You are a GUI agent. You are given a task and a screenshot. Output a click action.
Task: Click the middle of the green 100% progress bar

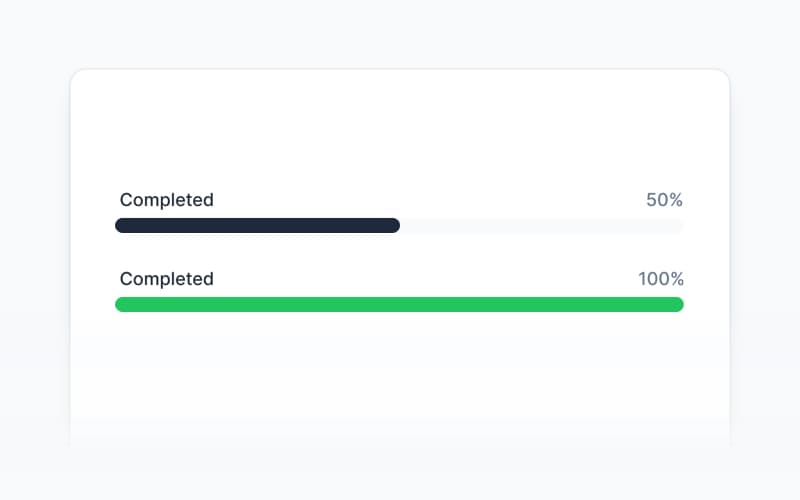399,305
